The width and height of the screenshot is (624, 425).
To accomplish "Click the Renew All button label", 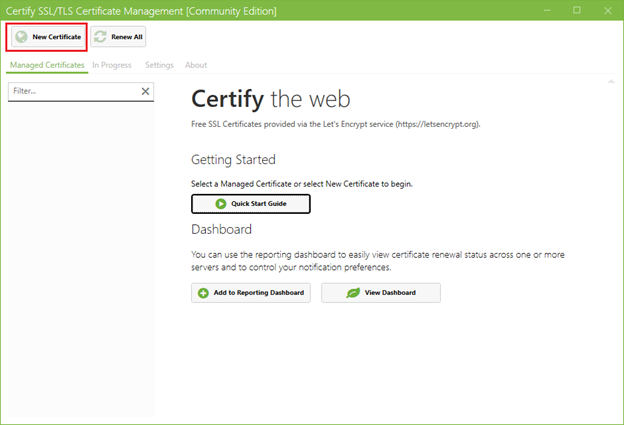I will [127, 37].
